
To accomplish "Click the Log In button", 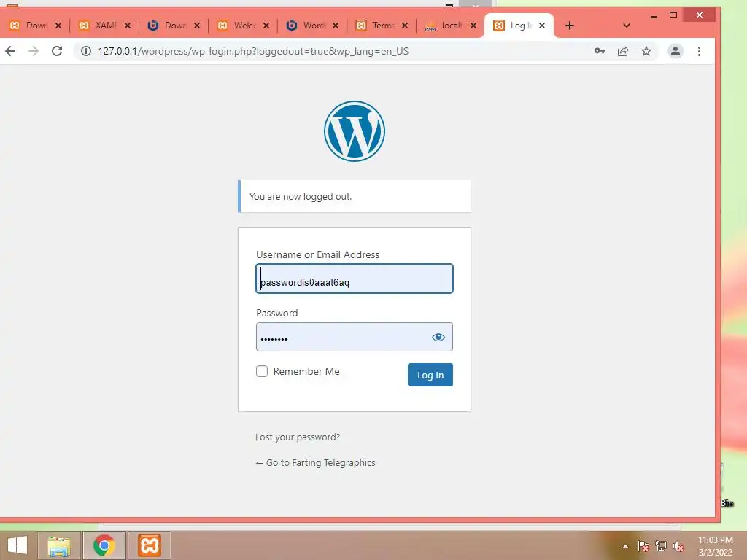I will 430,375.
